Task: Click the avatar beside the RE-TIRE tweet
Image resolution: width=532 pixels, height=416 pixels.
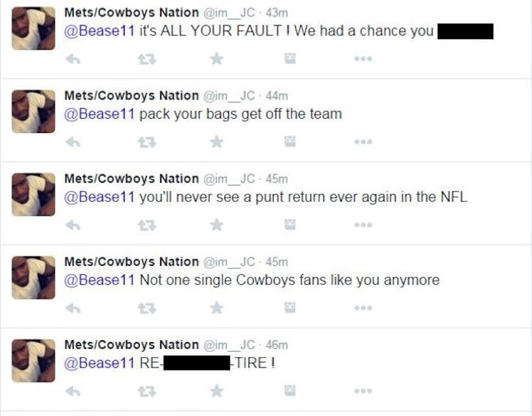Action: coord(34,360)
